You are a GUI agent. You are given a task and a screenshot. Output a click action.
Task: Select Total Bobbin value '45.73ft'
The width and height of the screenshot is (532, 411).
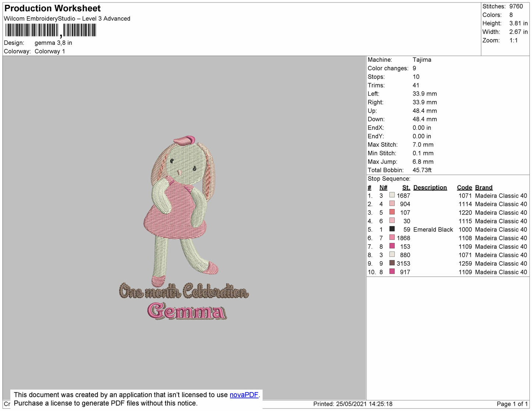[422, 170]
